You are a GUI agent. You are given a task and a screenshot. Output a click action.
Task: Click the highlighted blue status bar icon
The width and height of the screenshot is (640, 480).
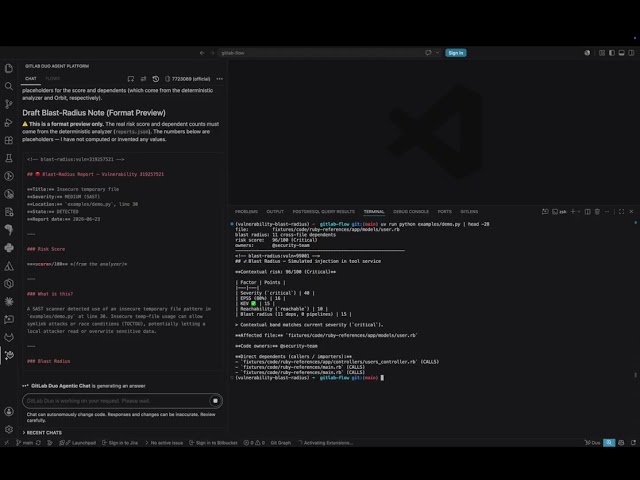pyautogui.click(x=609, y=442)
